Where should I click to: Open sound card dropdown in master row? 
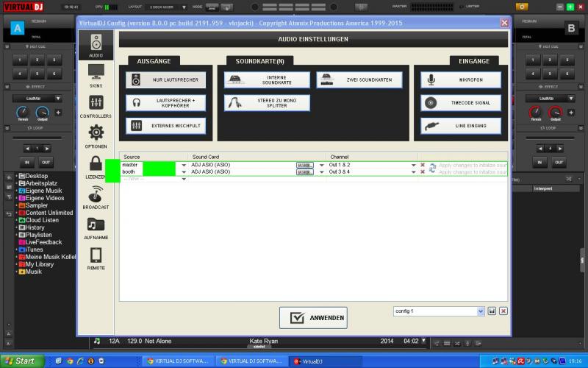(321, 165)
